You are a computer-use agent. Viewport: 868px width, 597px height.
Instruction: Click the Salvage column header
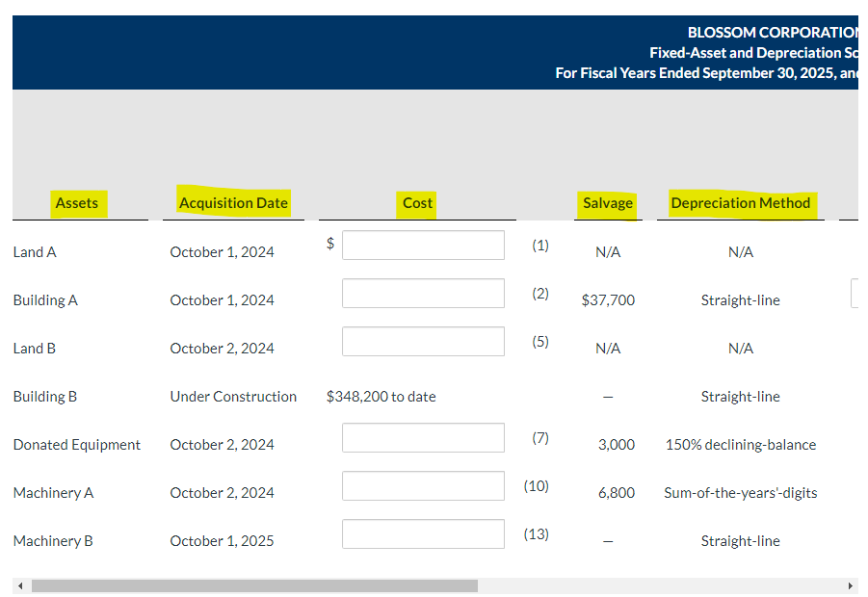tap(608, 203)
